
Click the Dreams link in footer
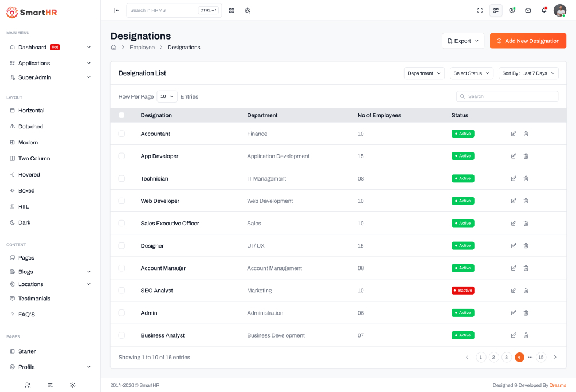(558, 385)
